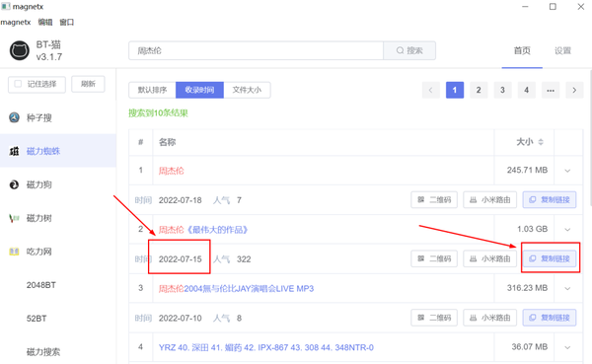Copy link for the 2022-07-10 entry
This screenshot has height=364, width=592.
550,318
